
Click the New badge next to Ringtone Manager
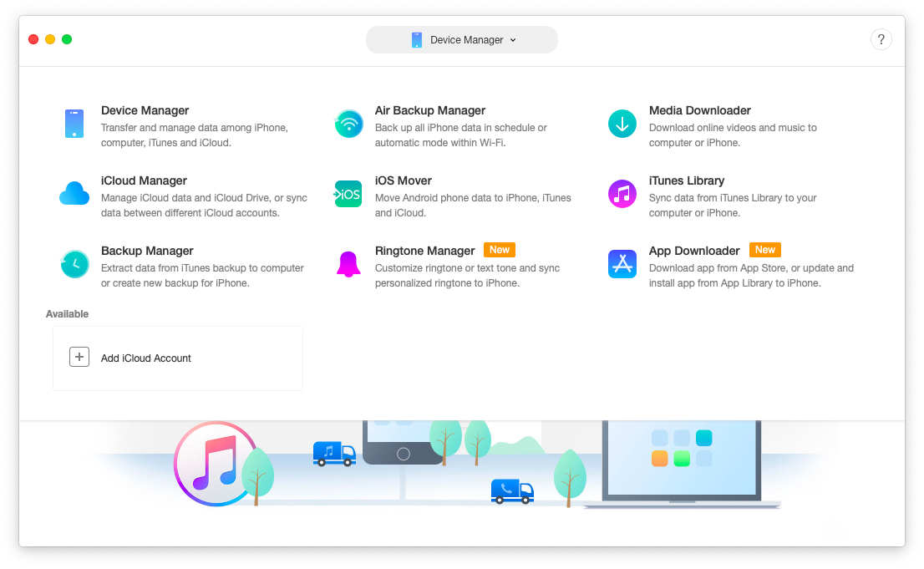[500, 250]
